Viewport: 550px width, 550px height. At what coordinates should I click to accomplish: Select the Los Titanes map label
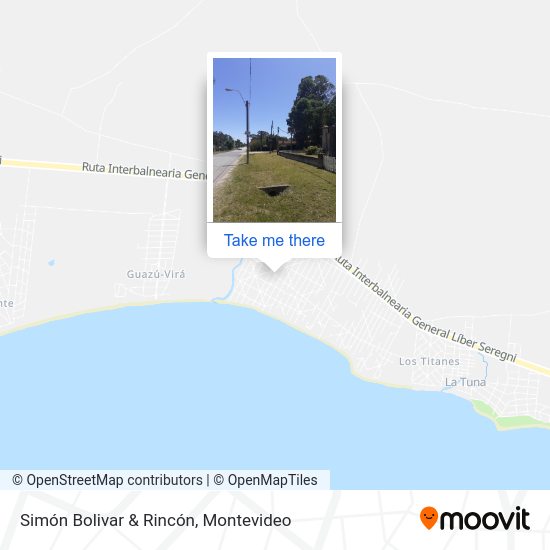429,361
